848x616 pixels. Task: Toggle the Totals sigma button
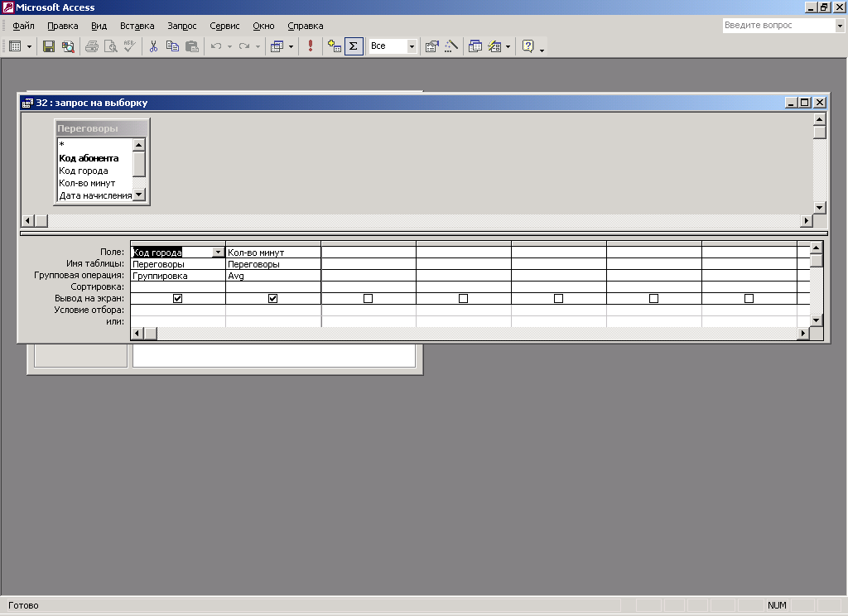354,46
